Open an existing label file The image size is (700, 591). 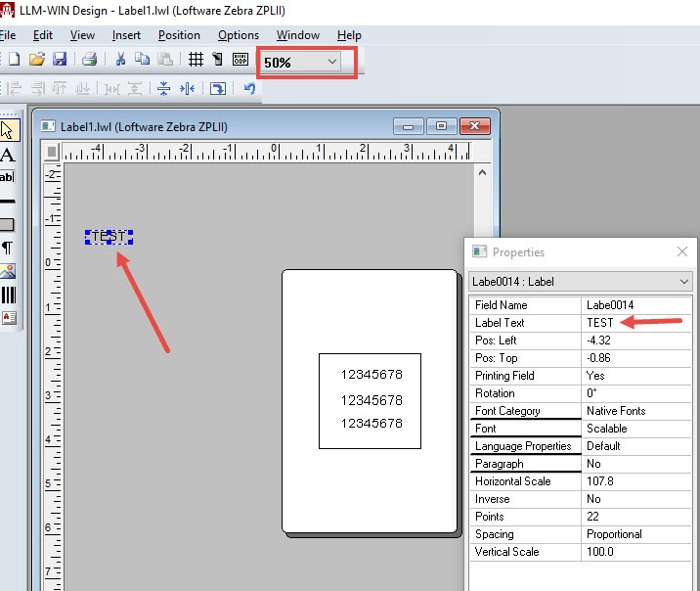point(37,59)
